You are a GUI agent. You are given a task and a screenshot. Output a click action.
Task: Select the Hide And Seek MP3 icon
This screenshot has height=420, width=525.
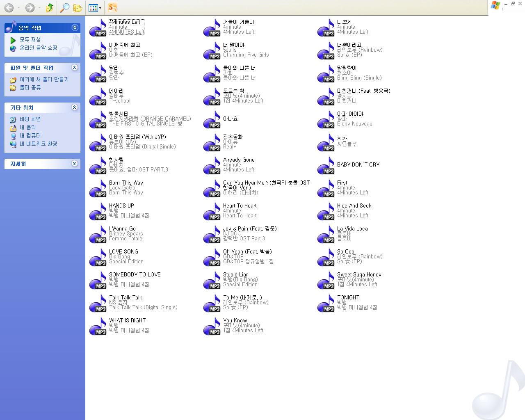click(326, 211)
